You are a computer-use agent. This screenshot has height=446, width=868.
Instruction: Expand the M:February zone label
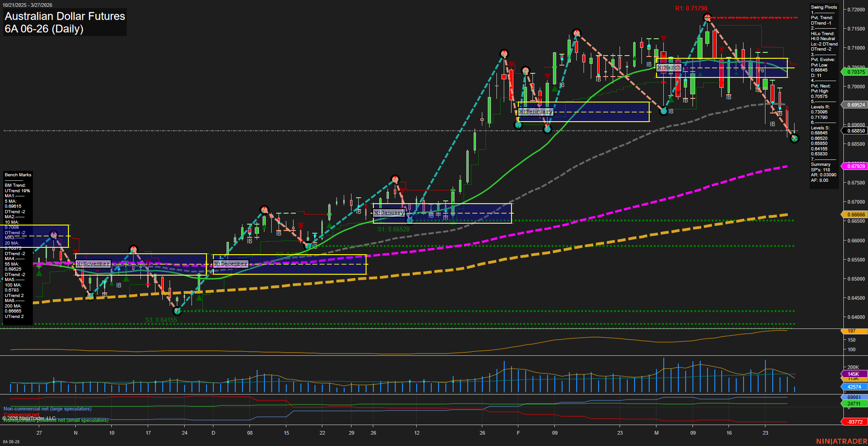[535, 111]
